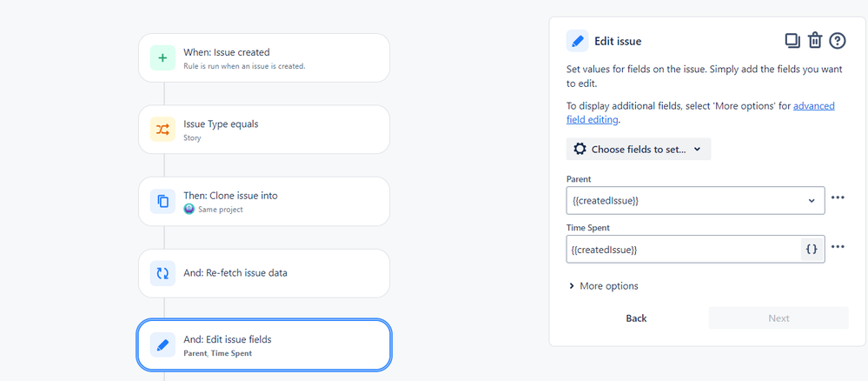Delete component with trash icon
Viewport: 868px width, 381px height.
(815, 41)
